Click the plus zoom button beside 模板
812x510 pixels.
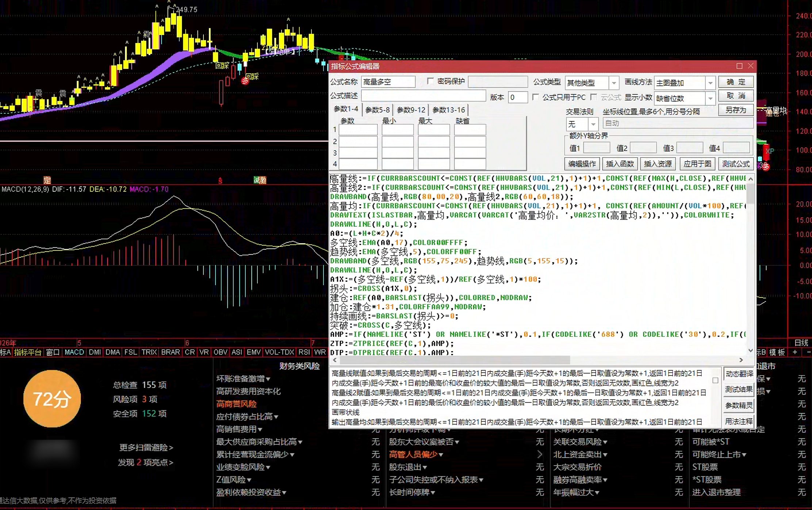[x=795, y=352]
